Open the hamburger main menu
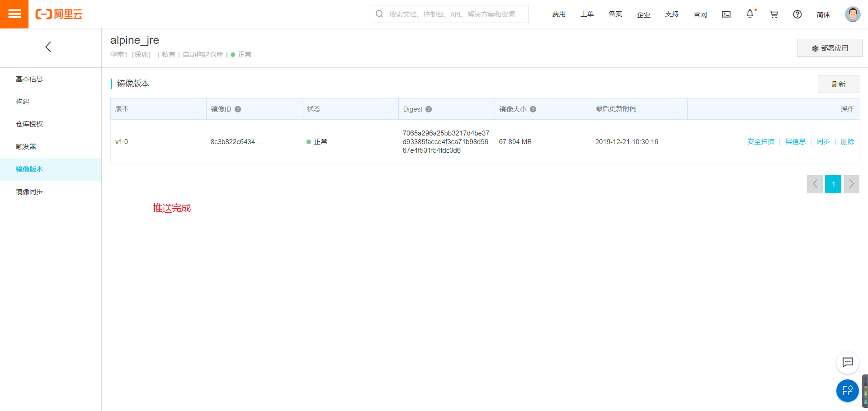Screen dimensions: 868x411 tap(14, 14)
